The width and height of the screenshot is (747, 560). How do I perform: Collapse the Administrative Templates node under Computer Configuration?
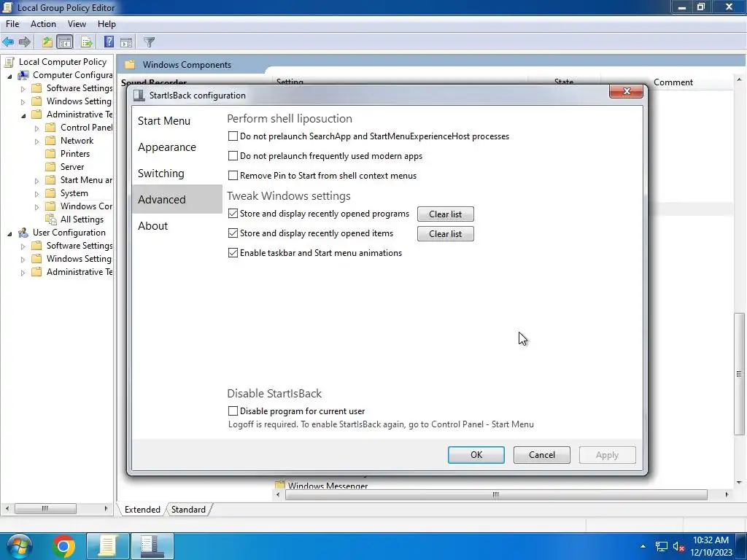point(23,115)
